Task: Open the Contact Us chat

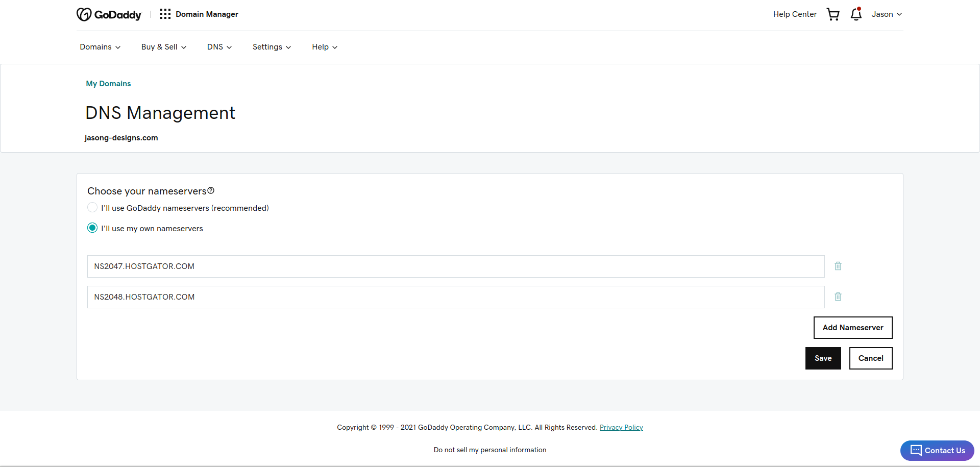Action: [937, 451]
